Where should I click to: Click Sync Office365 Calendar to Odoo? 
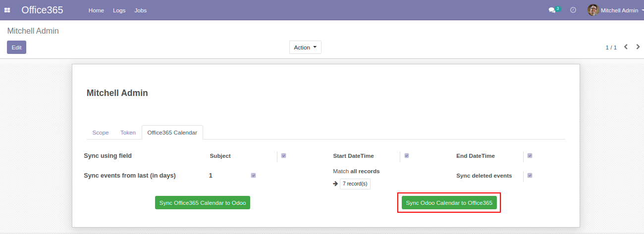point(203,203)
